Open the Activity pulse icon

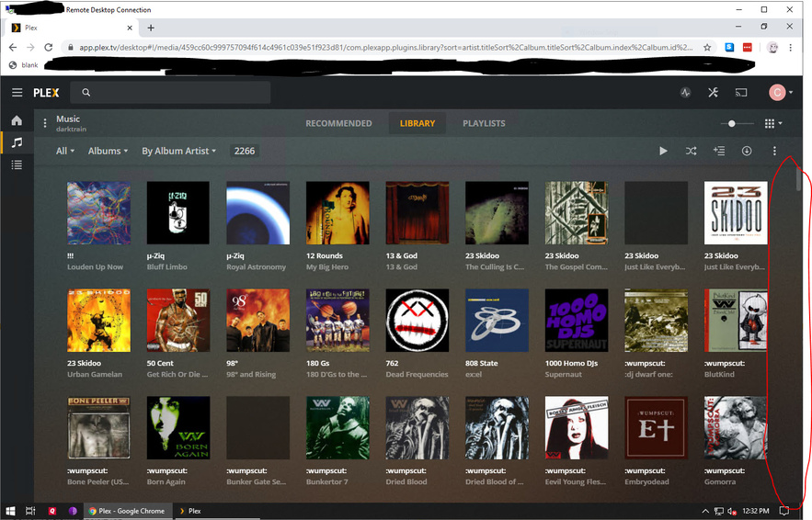686,93
